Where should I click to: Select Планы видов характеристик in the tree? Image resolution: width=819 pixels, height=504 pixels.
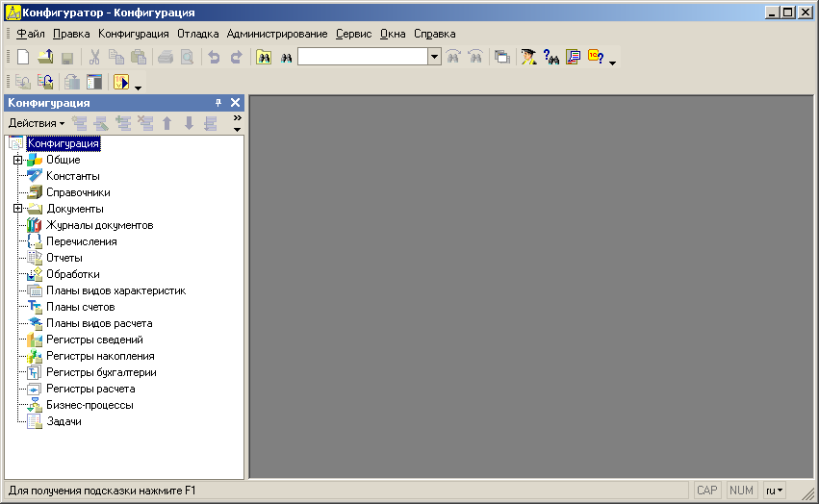pos(115,290)
